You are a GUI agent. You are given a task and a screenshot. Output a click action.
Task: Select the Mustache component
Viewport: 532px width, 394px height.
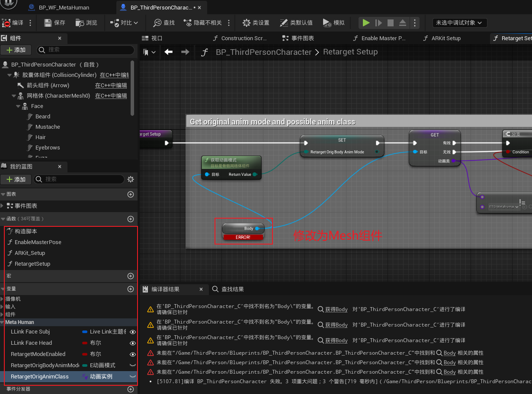coord(48,127)
